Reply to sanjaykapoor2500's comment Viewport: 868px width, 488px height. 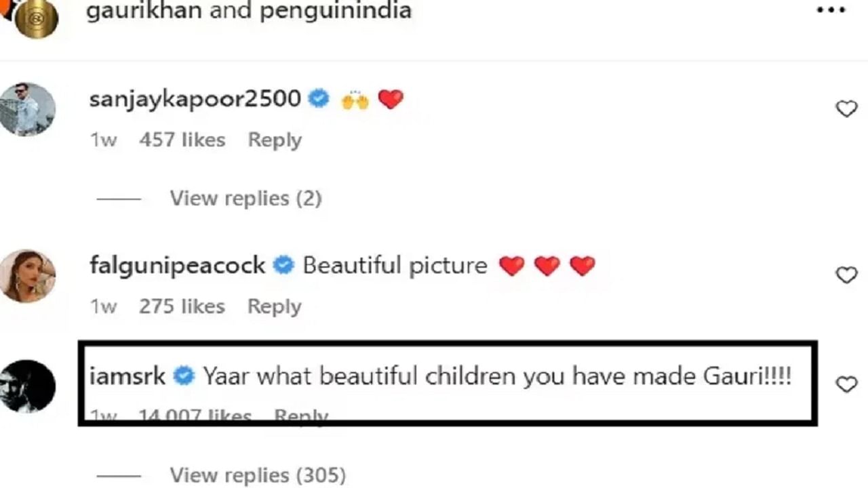point(275,140)
